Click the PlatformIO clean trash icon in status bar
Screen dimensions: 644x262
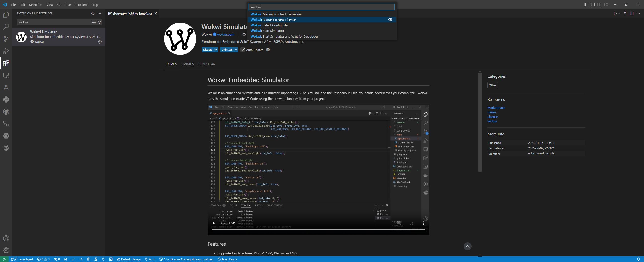[x=88, y=259]
